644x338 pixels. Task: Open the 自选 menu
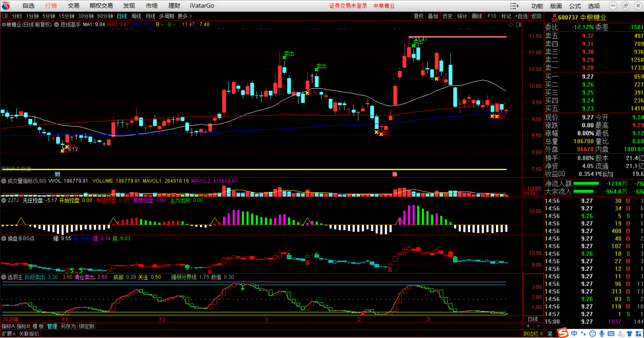pyautogui.click(x=29, y=6)
